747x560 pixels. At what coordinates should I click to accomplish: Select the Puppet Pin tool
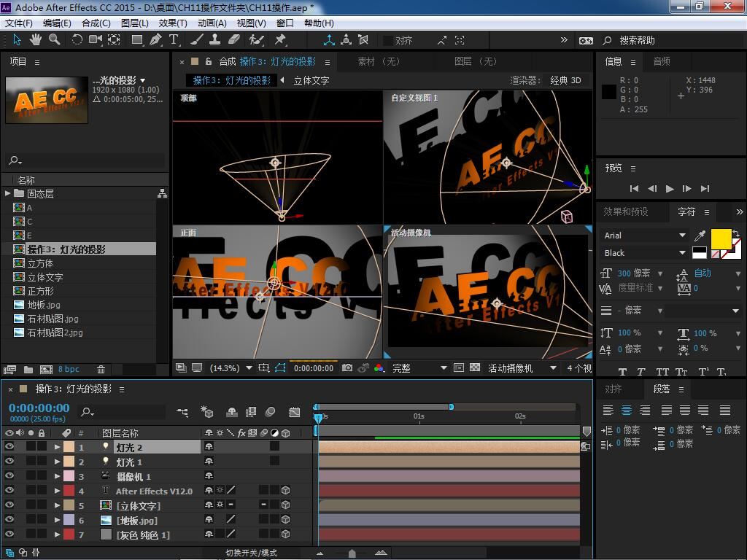(x=280, y=40)
